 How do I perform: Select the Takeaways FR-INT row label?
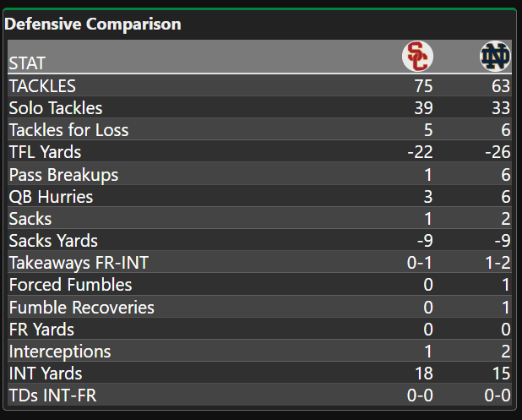(77, 263)
